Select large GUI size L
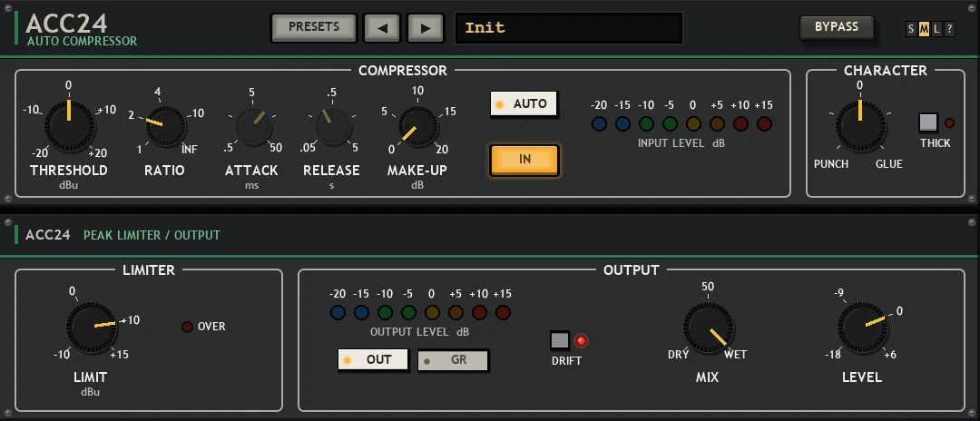Screen dimensions: 980x421 936,29
